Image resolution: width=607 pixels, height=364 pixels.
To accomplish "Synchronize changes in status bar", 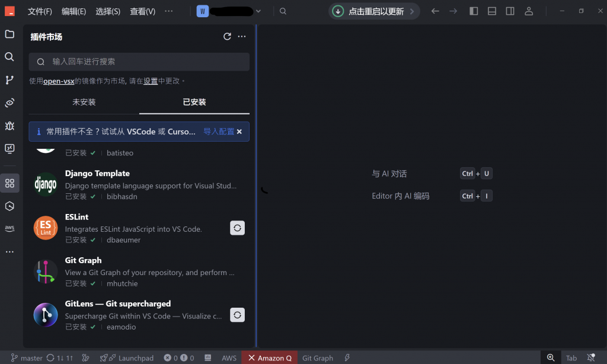I will 60,358.
